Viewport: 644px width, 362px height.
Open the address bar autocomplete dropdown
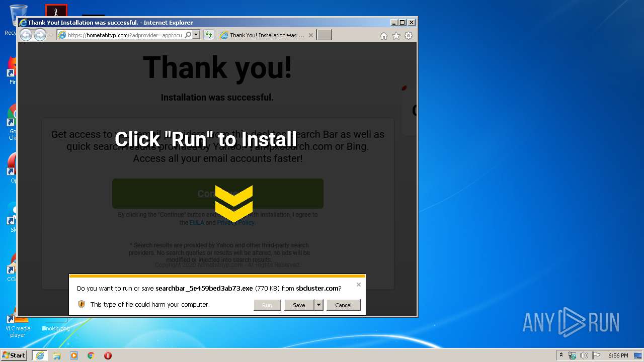click(196, 35)
